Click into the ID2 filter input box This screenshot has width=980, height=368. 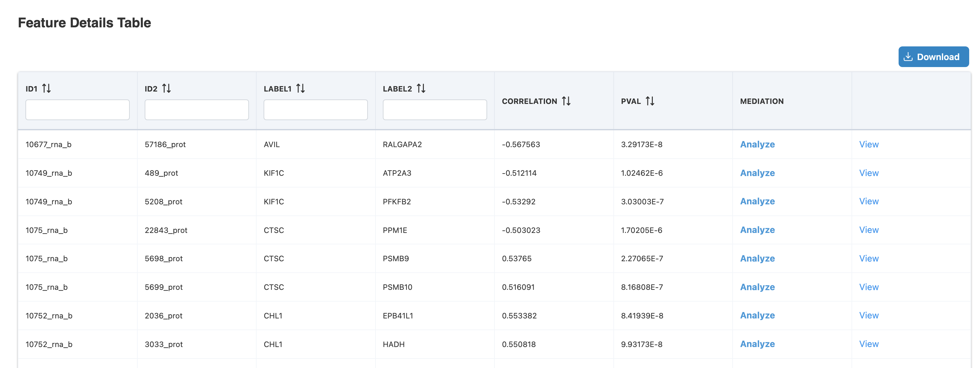point(196,110)
